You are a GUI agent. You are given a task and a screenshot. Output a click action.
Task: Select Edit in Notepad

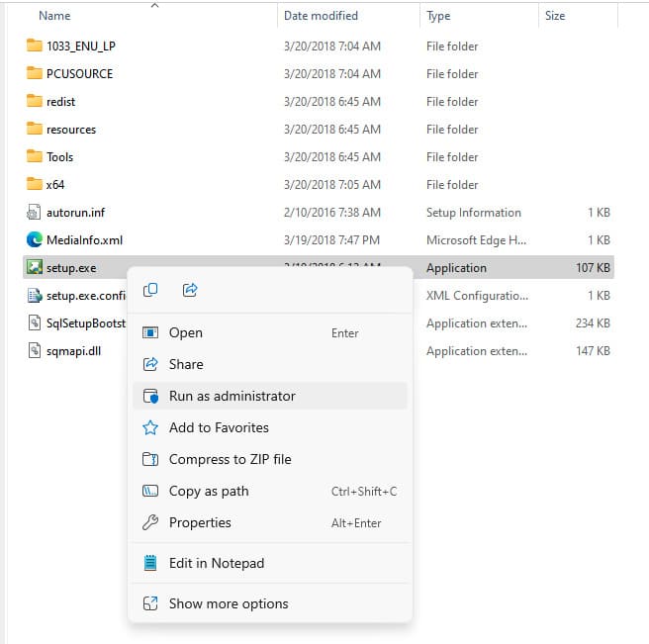217,563
